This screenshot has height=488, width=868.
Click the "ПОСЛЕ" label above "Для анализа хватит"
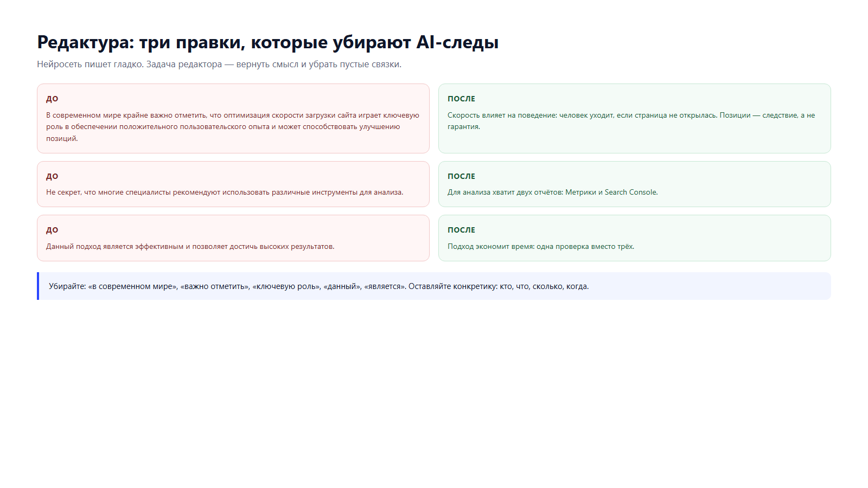(x=461, y=176)
